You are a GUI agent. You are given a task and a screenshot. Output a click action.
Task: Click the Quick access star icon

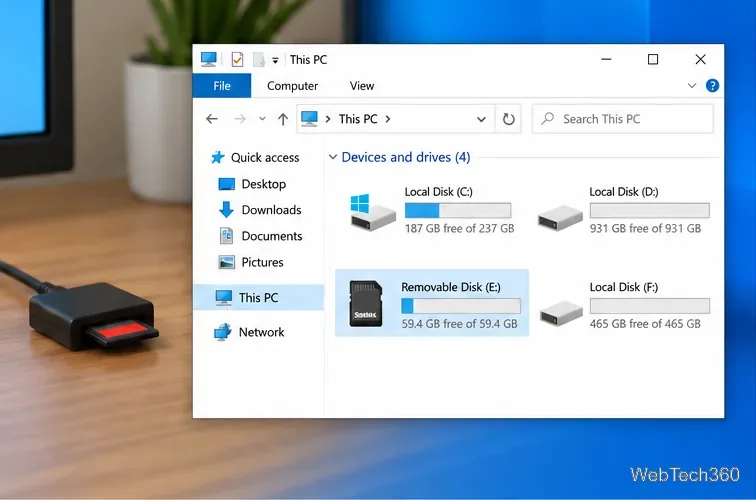[218, 157]
